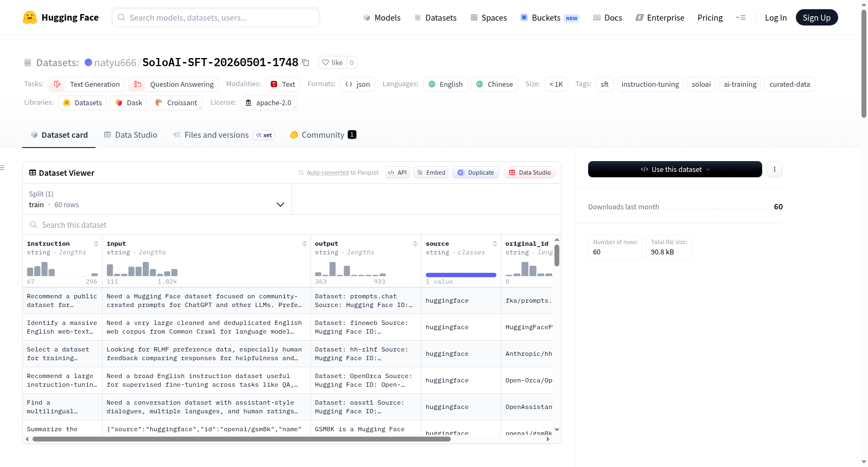Click the Sign Up button
Viewport: 868px width, 467px height.
(817, 17)
